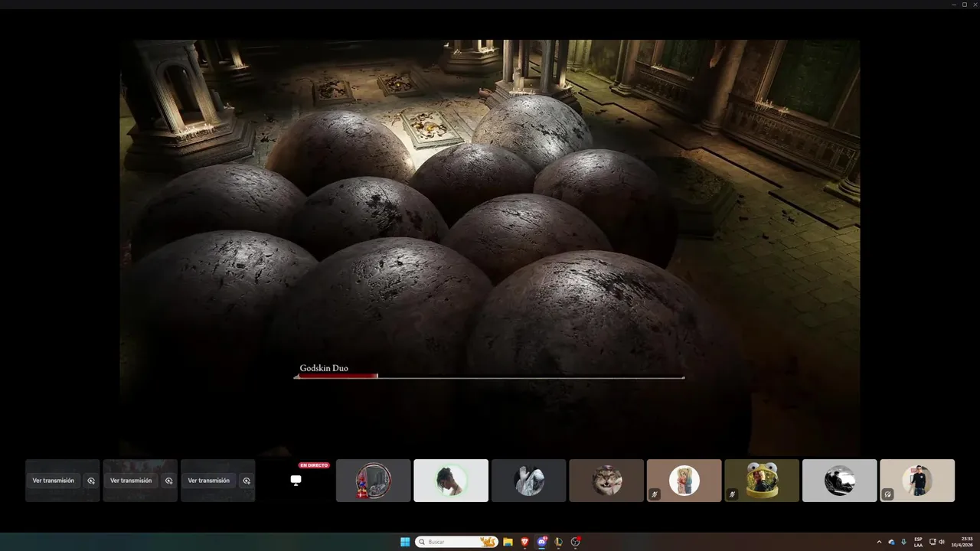Select the participant tile with blonde figure avatar
This screenshot has height=551, width=980.
click(684, 481)
